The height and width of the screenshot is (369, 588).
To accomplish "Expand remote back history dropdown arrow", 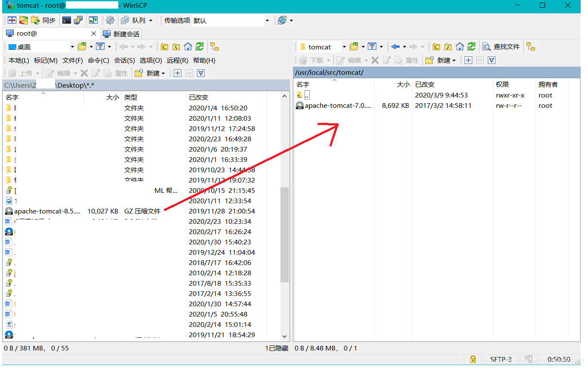I will pyautogui.click(x=404, y=47).
